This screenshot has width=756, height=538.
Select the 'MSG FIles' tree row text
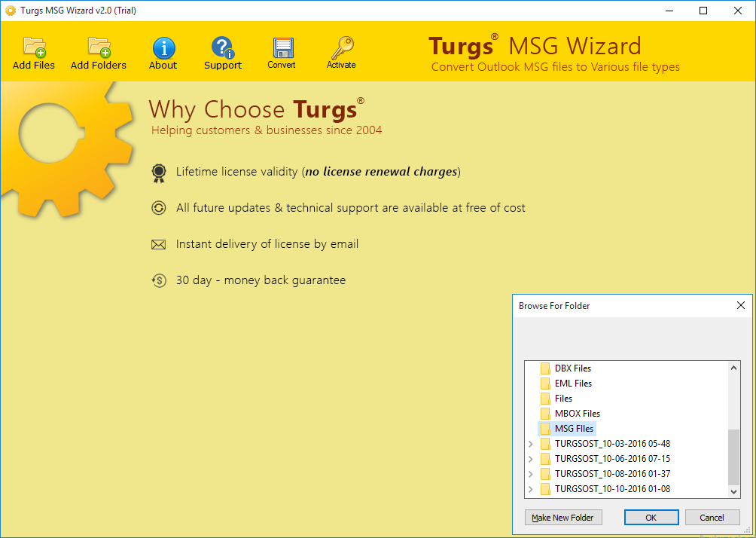pyautogui.click(x=575, y=429)
